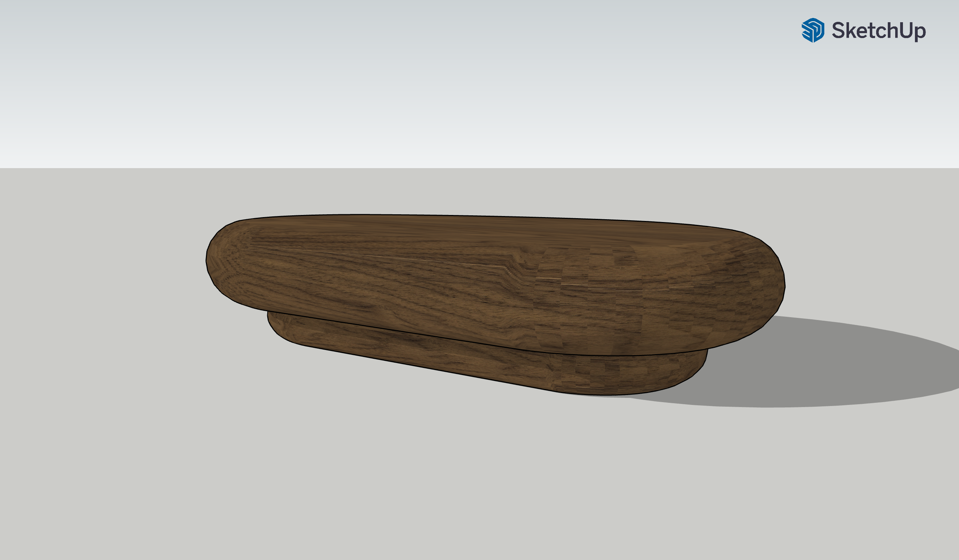Open the SketchUp logo link
The height and width of the screenshot is (560, 959).
pyautogui.click(x=863, y=30)
